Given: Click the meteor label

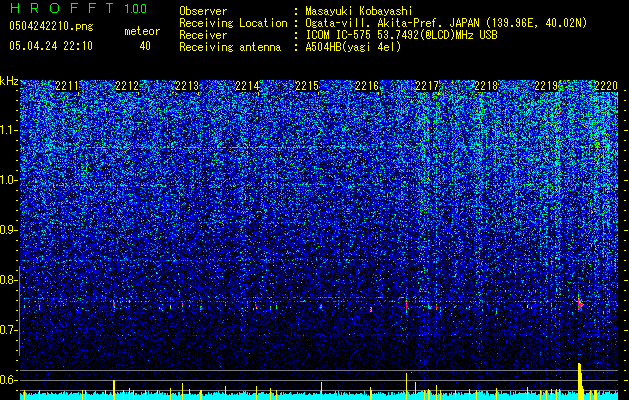Looking at the screenshot, I should click(x=142, y=31).
